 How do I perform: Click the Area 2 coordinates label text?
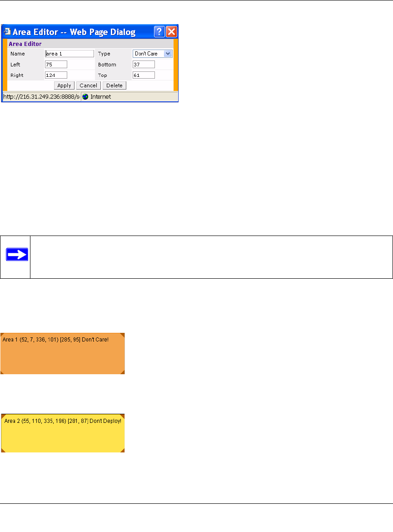pyautogui.click(x=63, y=421)
